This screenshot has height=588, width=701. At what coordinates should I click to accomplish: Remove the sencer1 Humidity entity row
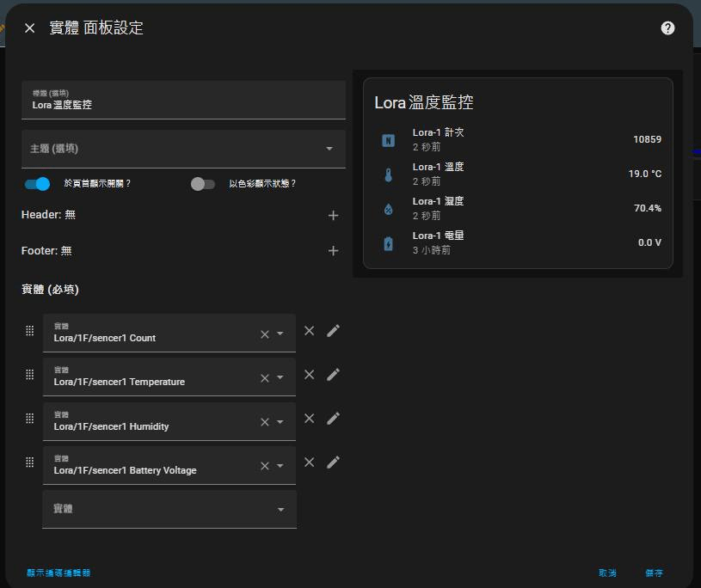pos(310,419)
